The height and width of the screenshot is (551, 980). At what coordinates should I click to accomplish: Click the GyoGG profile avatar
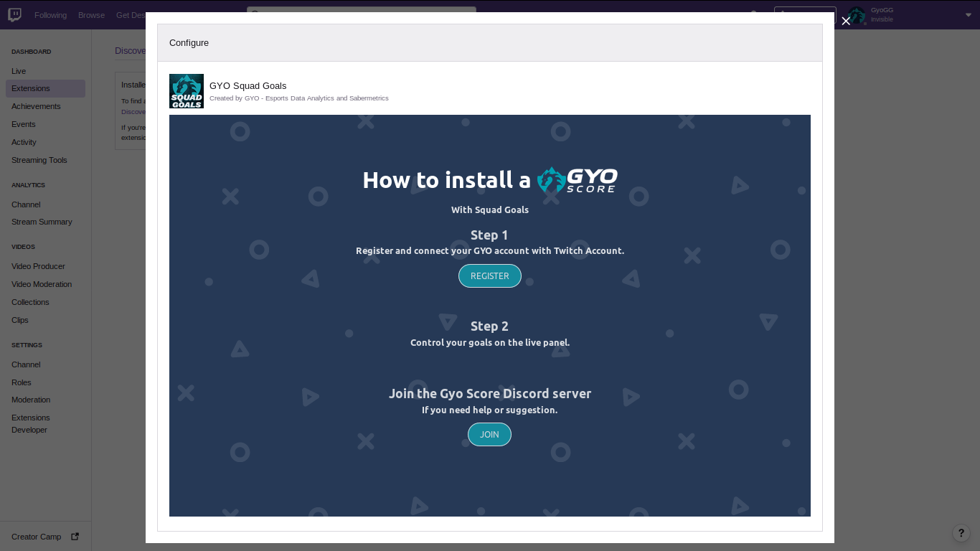(857, 15)
